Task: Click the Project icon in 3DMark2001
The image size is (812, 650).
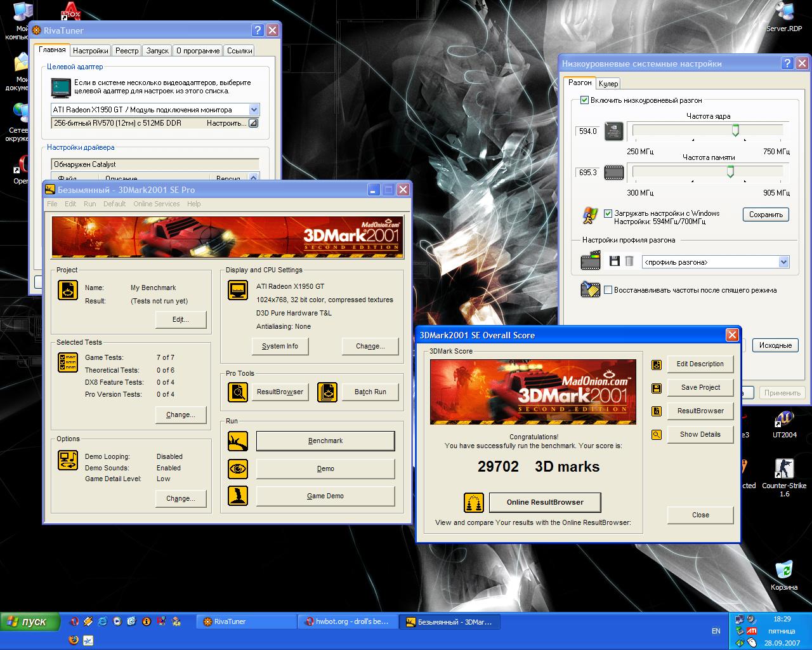Action: click(68, 290)
